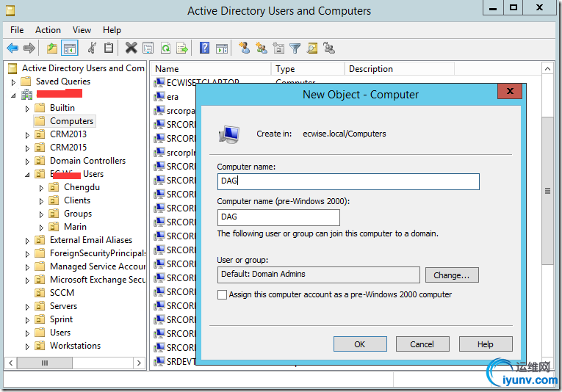Click the computer icon beside 'era'
The width and height of the screenshot is (562, 392).
coord(159,97)
